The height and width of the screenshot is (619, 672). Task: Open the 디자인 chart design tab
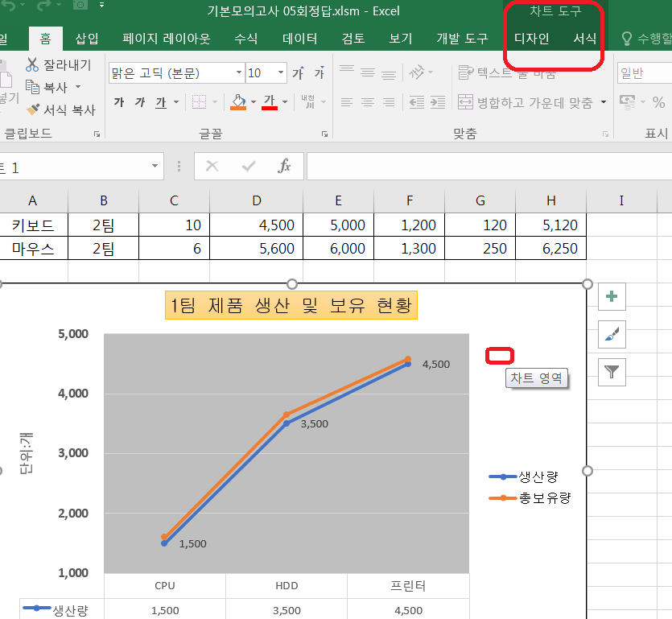click(531, 39)
